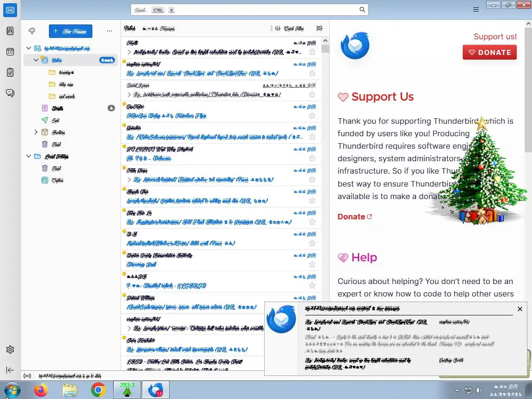Viewport: 532px width, 399px height.
Task: Star the Discovery Trail message
Action: (x=312, y=264)
